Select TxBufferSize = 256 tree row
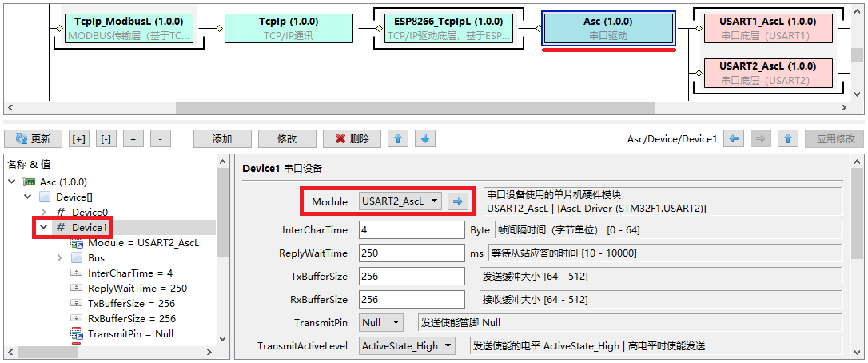The height and width of the screenshot is (363, 868). pos(131,304)
